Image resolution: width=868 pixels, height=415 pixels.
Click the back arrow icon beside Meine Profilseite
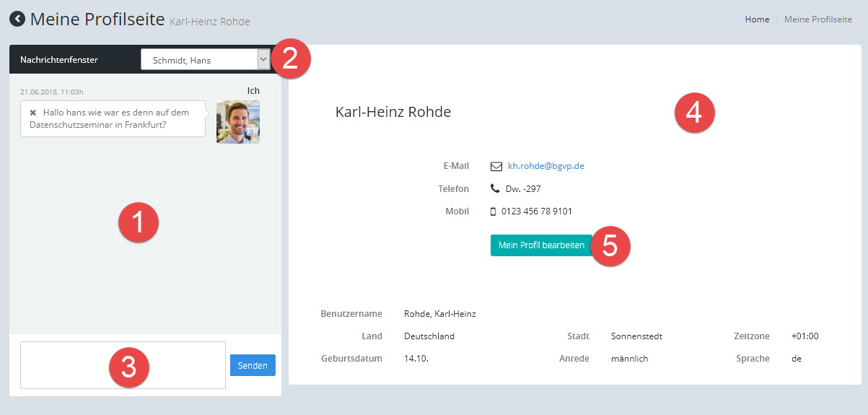17,19
